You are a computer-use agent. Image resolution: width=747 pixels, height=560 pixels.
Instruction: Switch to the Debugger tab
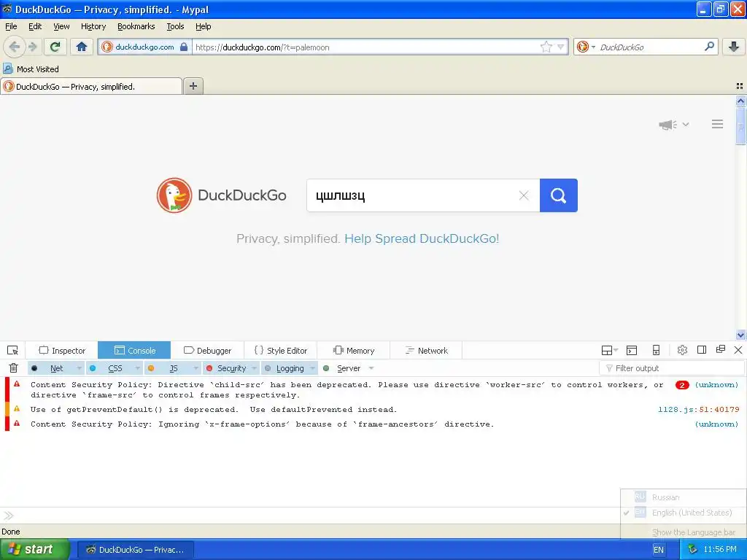tap(207, 351)
